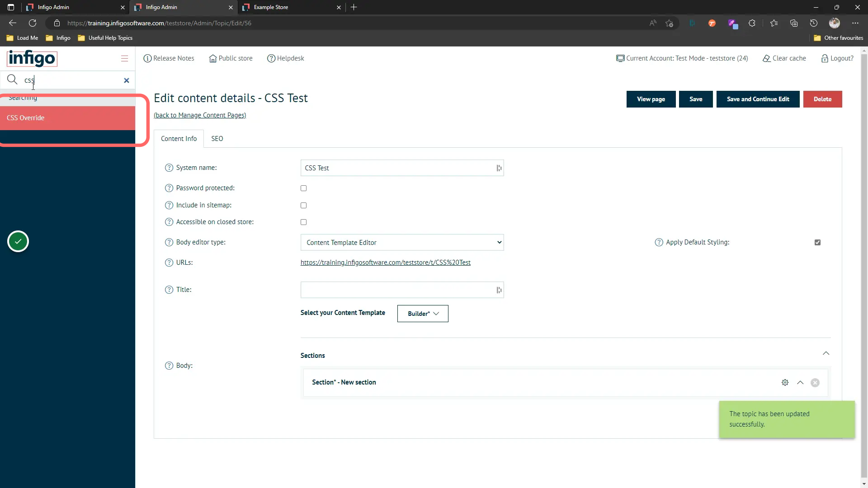Close the Example Store tab
This screenshot has width=868, height=488.
point(339,7)
